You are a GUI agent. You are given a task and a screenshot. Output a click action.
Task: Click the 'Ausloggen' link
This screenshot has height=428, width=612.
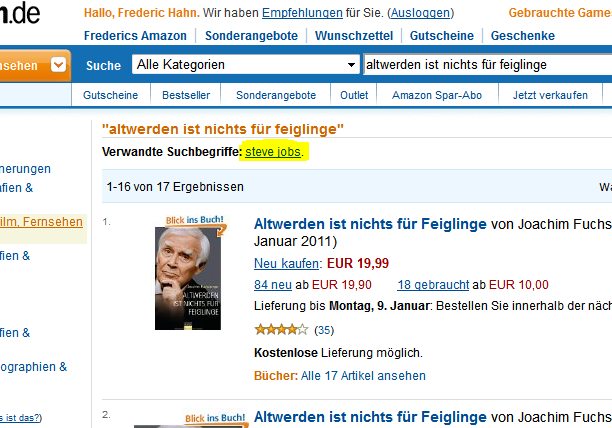pyautogui.click(x=420, y=13)
